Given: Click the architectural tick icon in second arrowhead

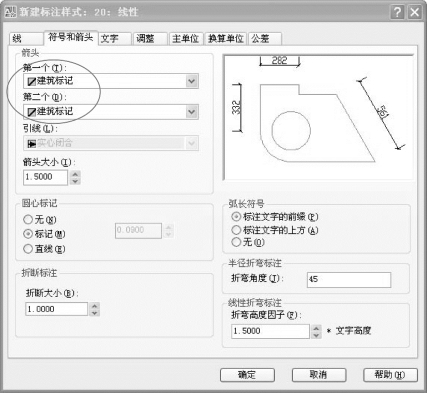Looking at the screenshot, I should click(32, 112).
